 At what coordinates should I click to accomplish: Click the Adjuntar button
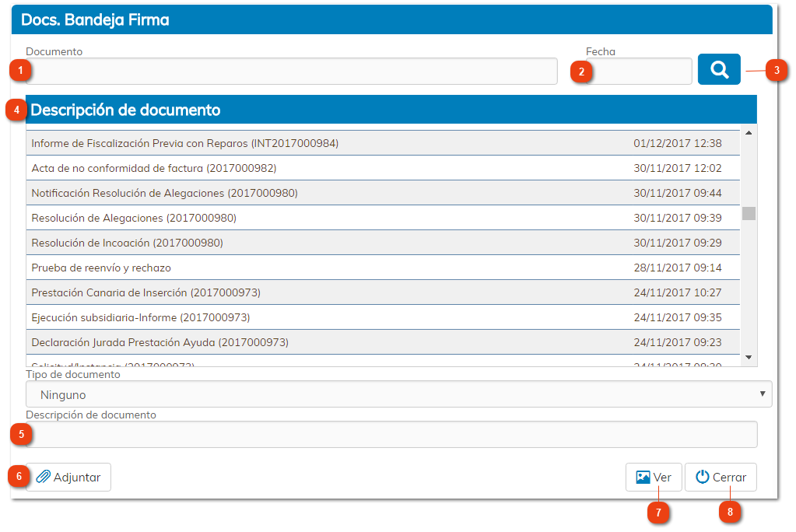coord(68,477)
